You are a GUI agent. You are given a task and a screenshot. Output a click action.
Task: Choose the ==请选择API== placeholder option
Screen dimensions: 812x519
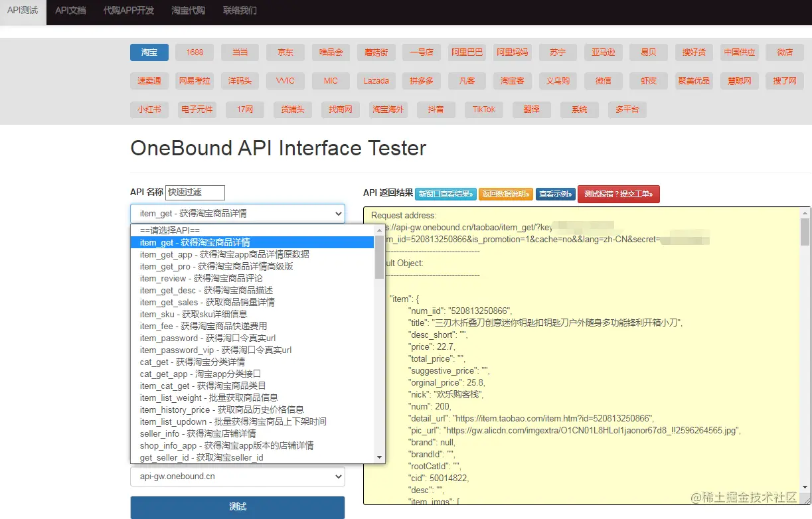(252, 230)
